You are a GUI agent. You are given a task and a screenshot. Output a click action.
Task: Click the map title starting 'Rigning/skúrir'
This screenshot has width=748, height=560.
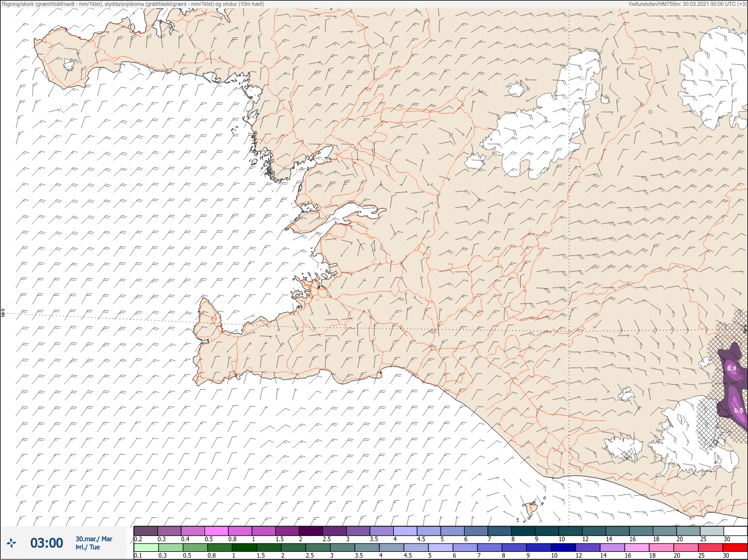pos(133,4)
